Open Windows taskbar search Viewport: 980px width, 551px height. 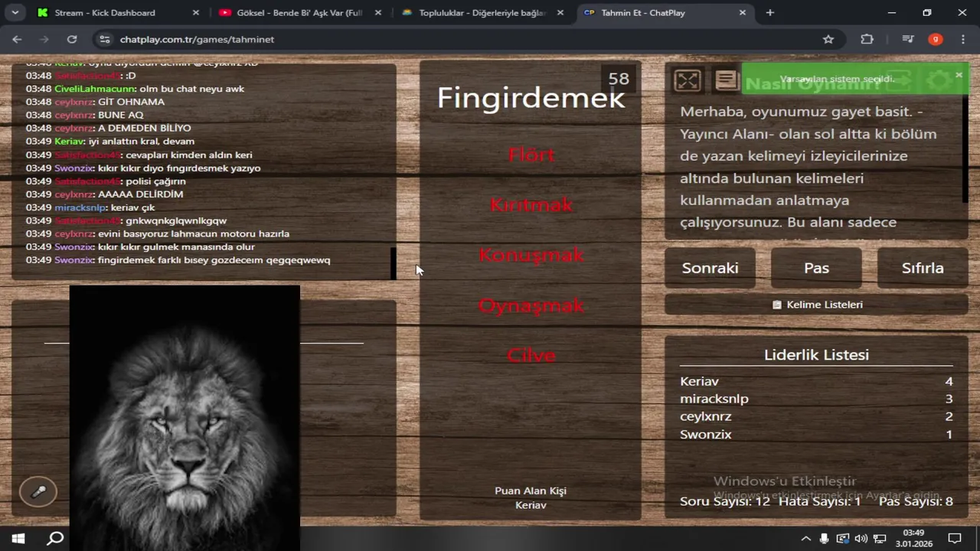point(55,538)
